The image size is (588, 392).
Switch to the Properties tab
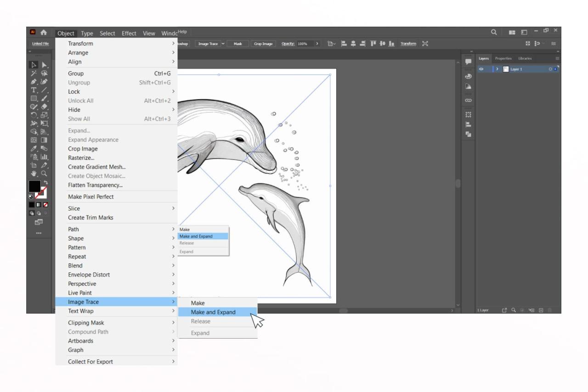(x=503, y=58)
